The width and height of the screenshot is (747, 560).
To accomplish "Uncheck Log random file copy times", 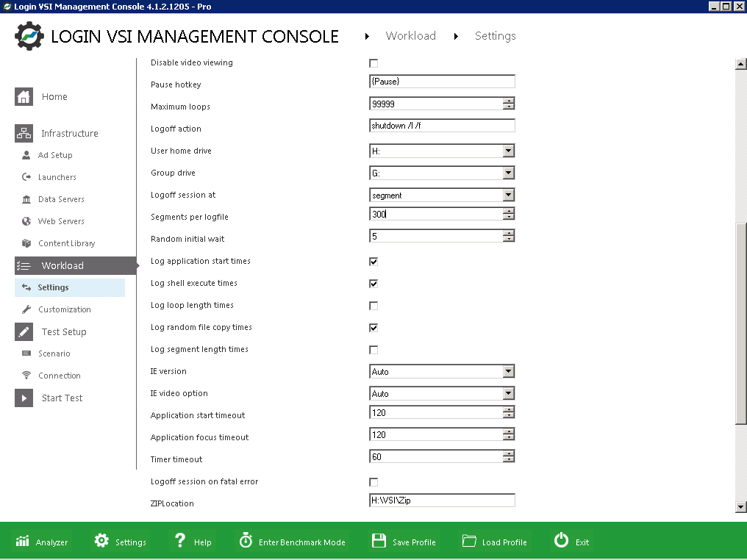I will pos(373,328).
